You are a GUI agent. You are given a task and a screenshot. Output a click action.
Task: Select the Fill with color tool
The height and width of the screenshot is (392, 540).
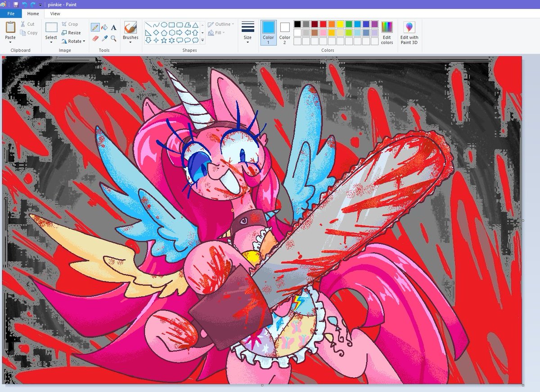tap(104, 27)
